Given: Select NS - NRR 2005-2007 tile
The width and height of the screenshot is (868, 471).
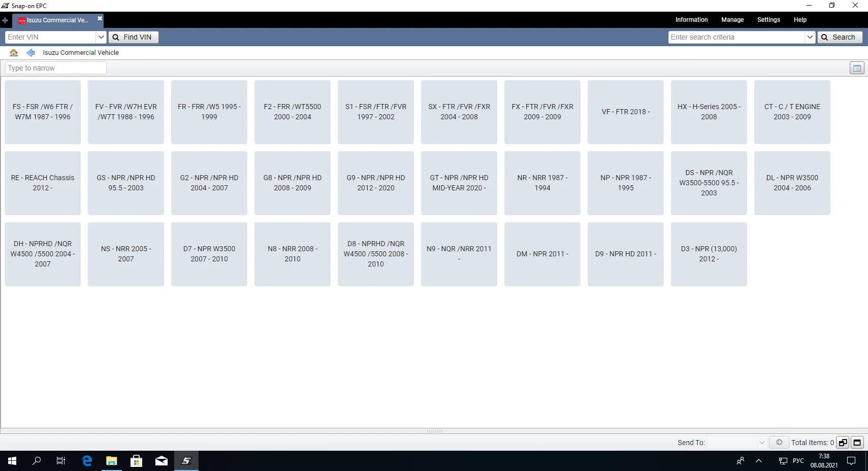Looking at the screenshot, I should tap(126, 254).
